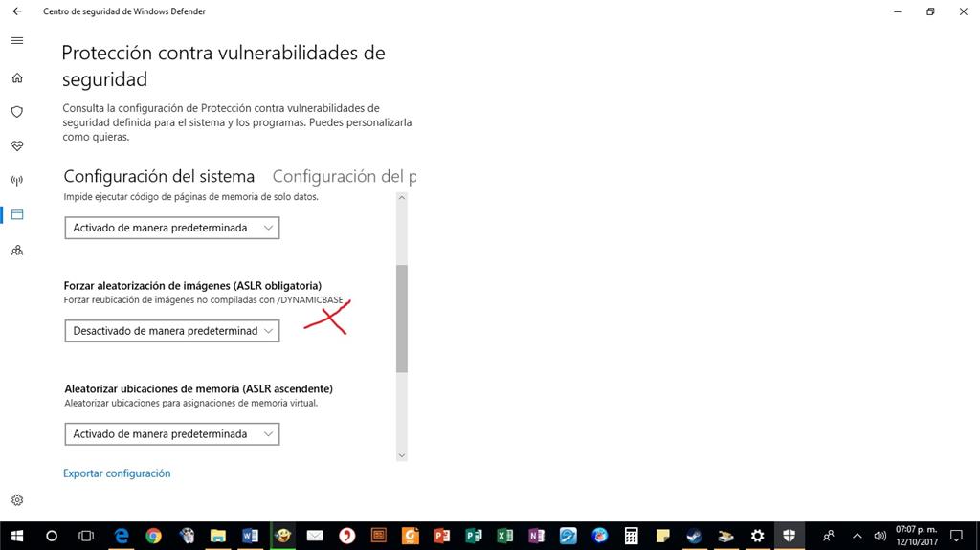Click the Aleatorizar ubicaciones de memoria heading
Image resolution: width=980 pixels, height=550 pixels.
[199, 388]
